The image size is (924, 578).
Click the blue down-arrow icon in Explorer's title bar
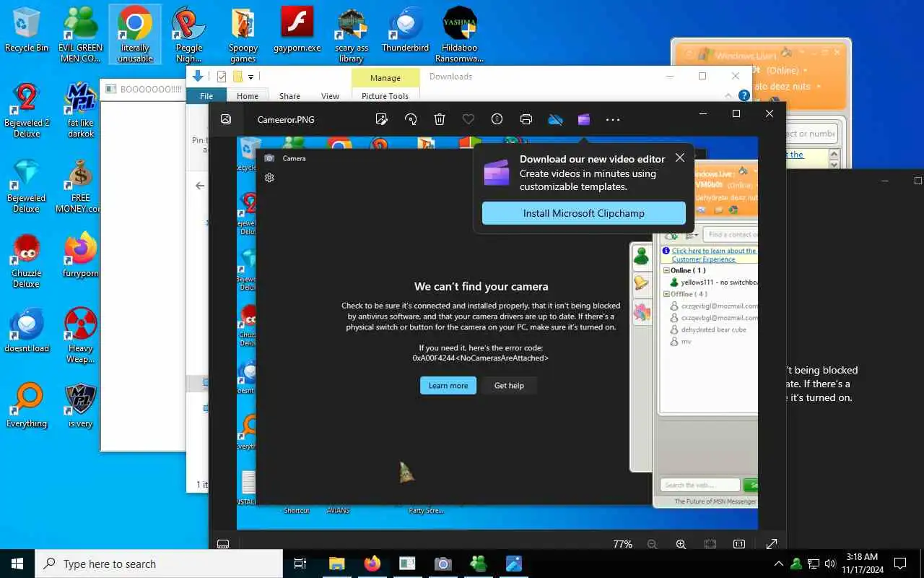coord(198,77)
